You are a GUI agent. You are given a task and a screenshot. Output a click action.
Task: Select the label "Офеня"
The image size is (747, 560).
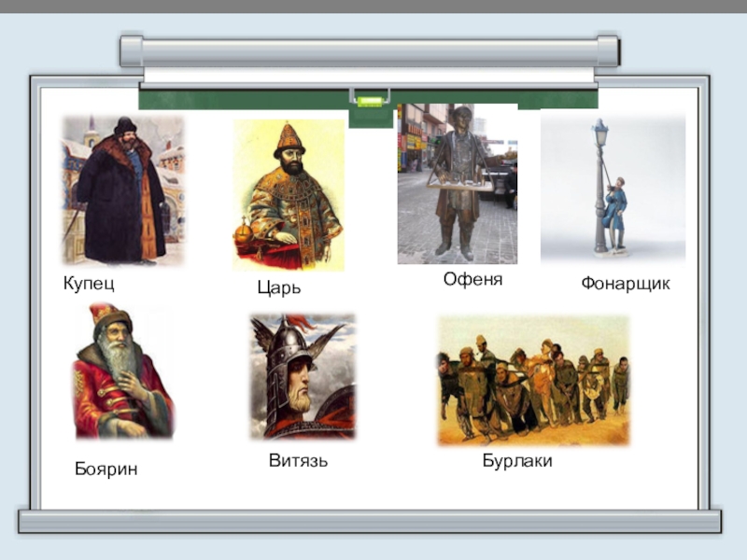[x=472, y=279]
